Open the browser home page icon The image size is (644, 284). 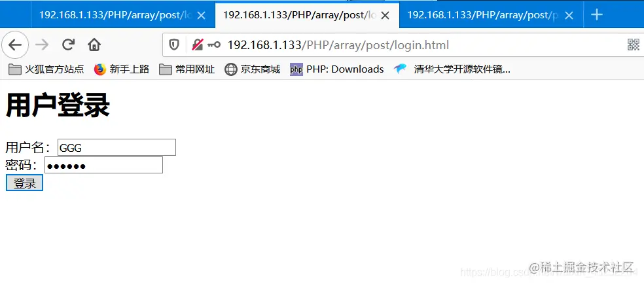94,44
